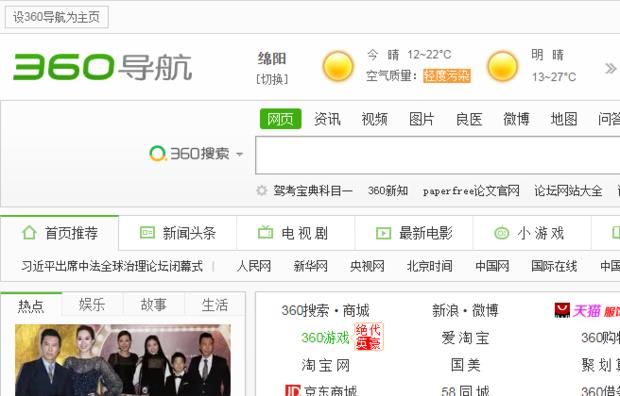620x396 pixels.
Task: Select the 资讯 search tab
Action: pos(327,119)
